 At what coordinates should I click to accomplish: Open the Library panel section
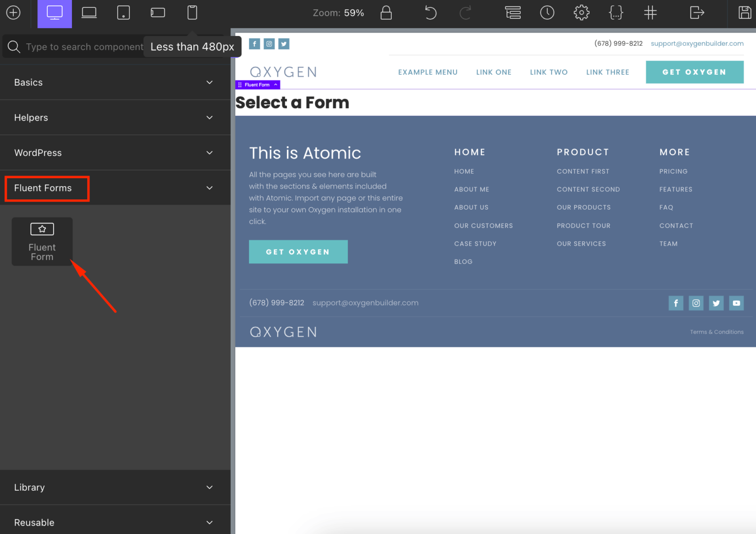coord(115,487)
